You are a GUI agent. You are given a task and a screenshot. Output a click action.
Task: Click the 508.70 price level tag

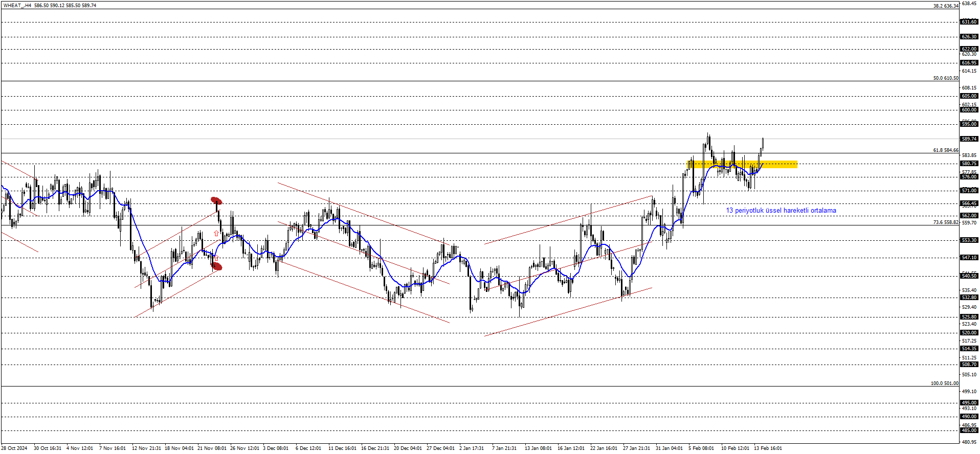[x=969, y=365]
